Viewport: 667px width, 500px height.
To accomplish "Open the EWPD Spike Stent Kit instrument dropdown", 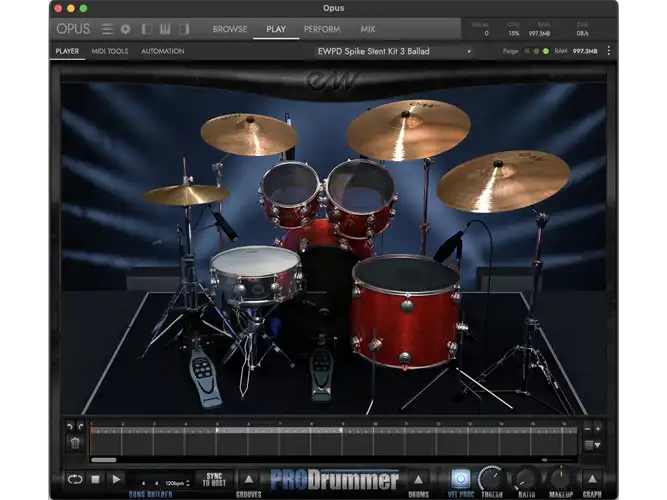I will [394, 51].
